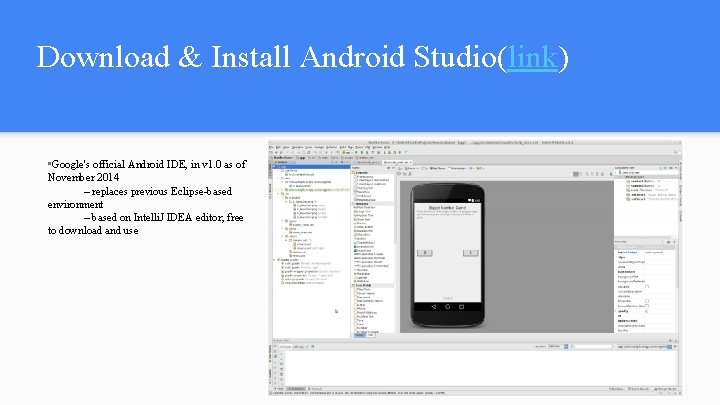Viewport: 720px width, 405px height.
Task: Collapse the java folder in project tree
Action: (278, 178)
